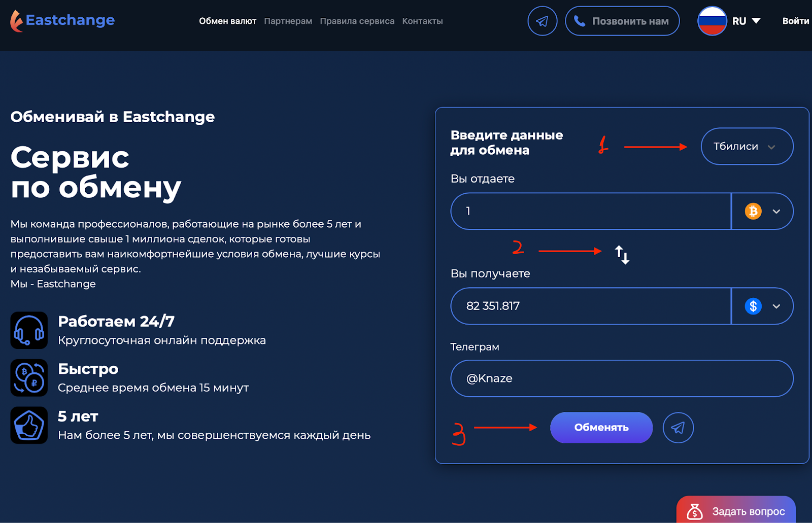The height and width of the screenshot is (523, 812).
Task: Open the RU language selector arrow
Action: 756,21
